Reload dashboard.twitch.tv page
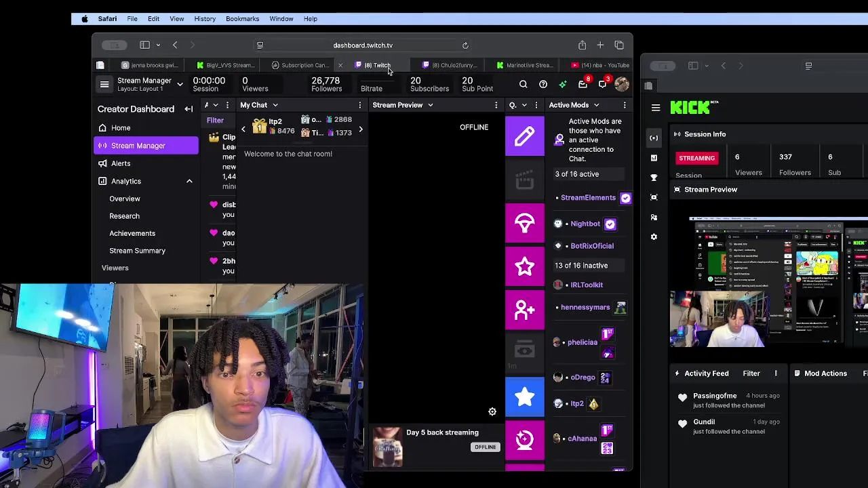 (x=465, y=45)
